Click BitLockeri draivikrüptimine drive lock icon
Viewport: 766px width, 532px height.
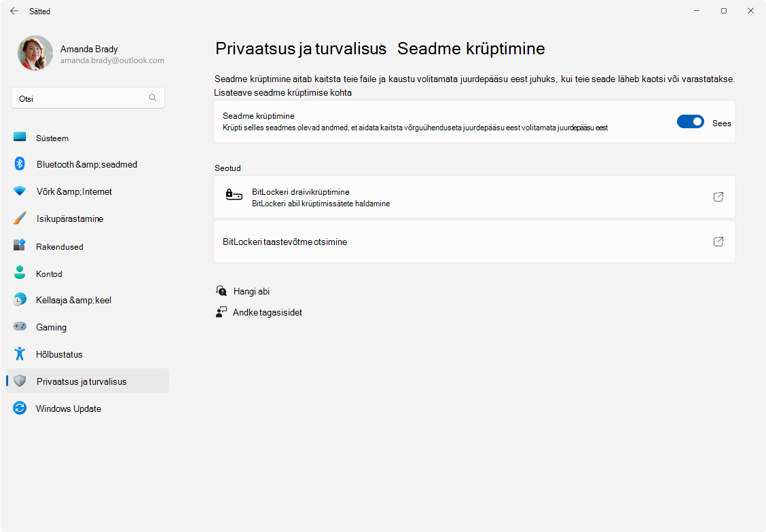pyautogui.click(x=234, y=195)
